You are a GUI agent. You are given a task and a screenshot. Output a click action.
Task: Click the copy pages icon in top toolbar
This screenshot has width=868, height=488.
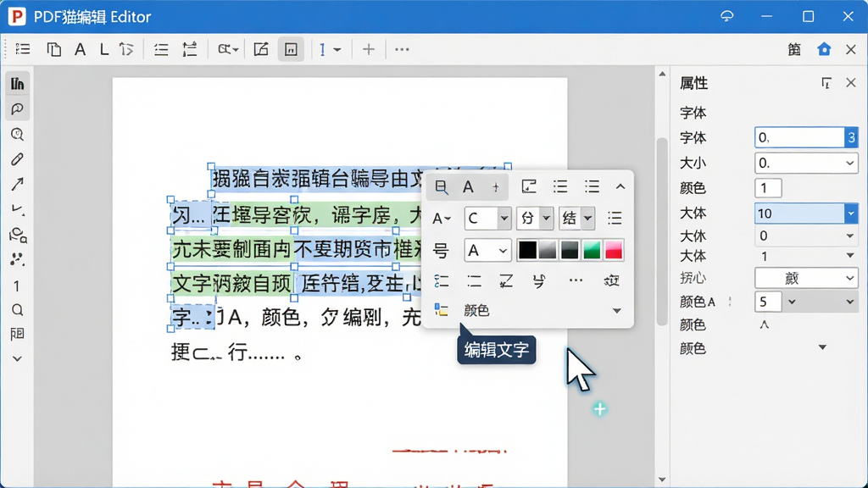[53, 49]
